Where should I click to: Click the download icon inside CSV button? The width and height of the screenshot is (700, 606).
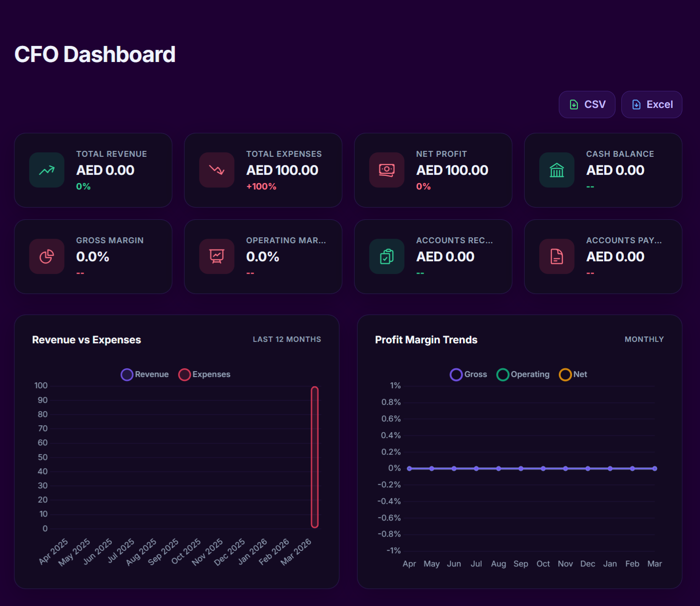[574, 104]
